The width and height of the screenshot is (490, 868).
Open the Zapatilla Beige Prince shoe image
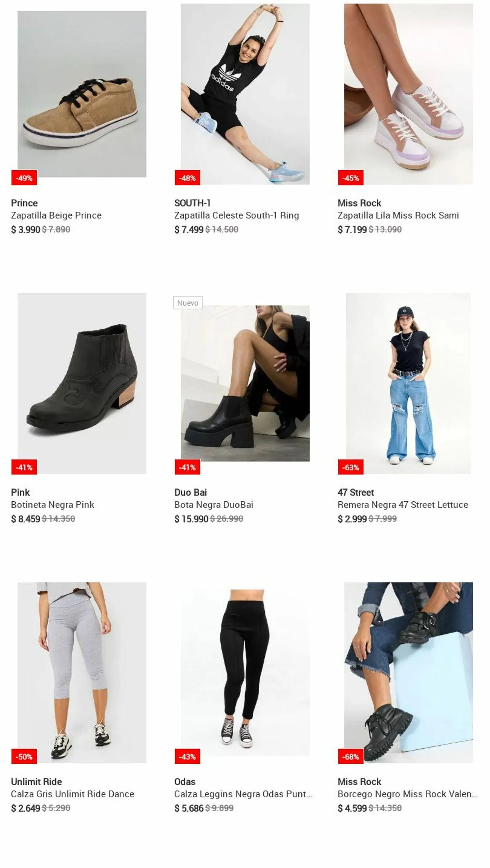(x=82, y=94)
